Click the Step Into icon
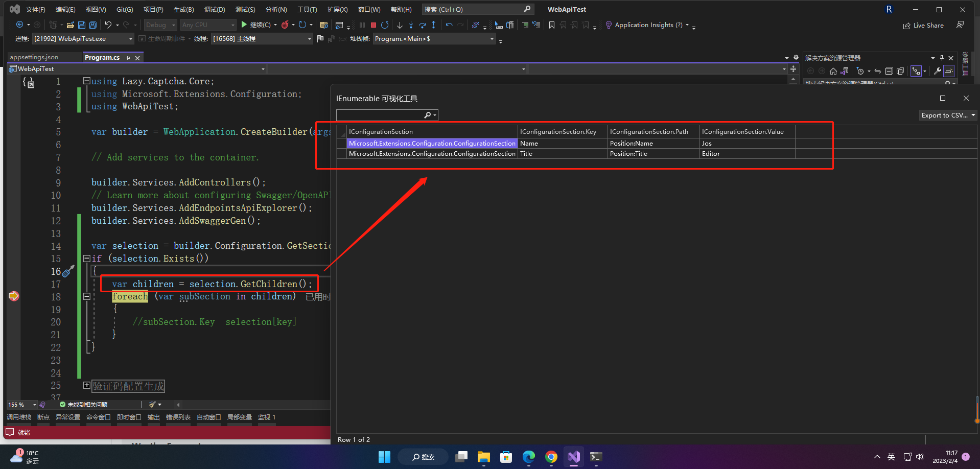 (411, 25)
